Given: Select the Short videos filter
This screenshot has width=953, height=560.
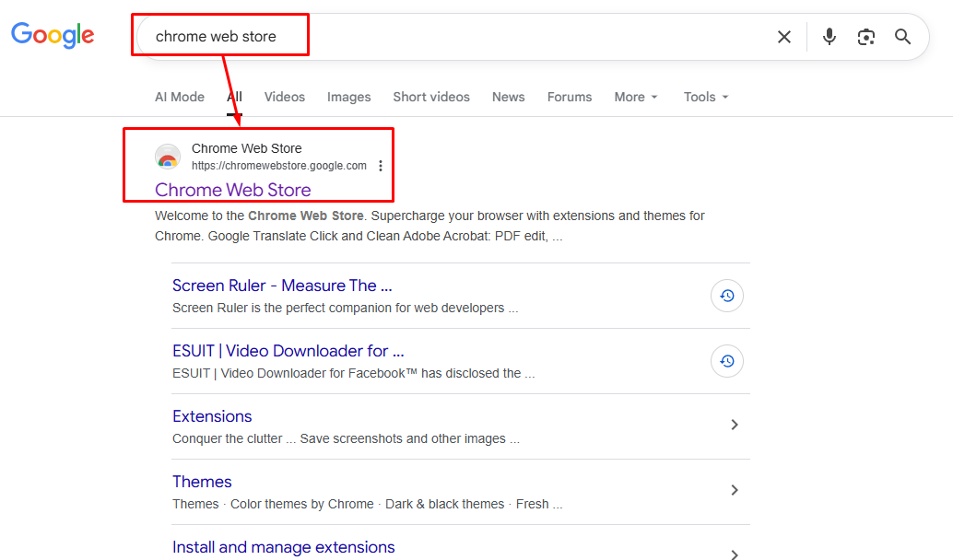Looking at the screenshot, I should tap(431, 97).
